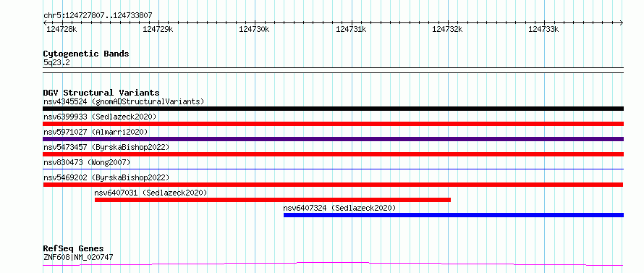Click the nsv5469202 (ByrskaBishop2022) label
The width and height of the screenshot is (644, 273).
point(106,177)
